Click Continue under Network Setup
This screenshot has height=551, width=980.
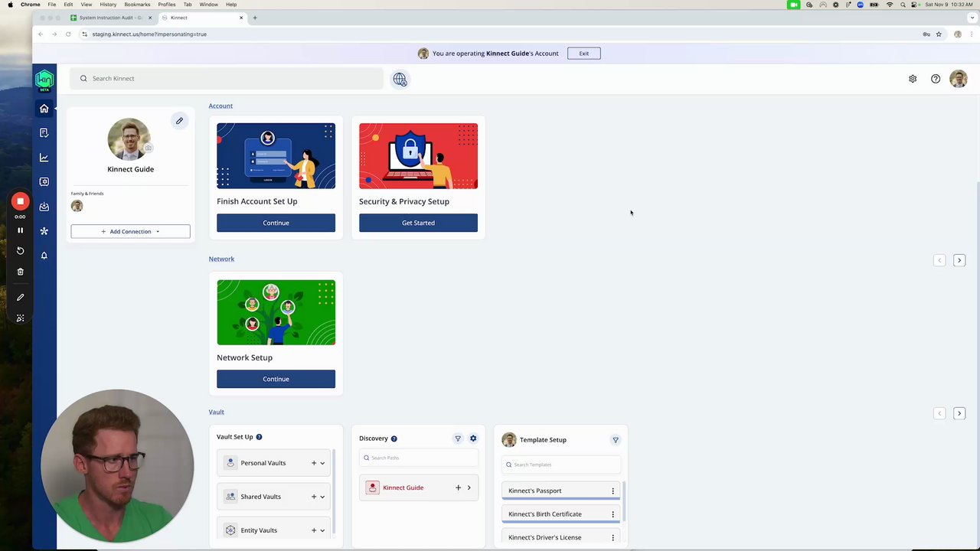276,379
